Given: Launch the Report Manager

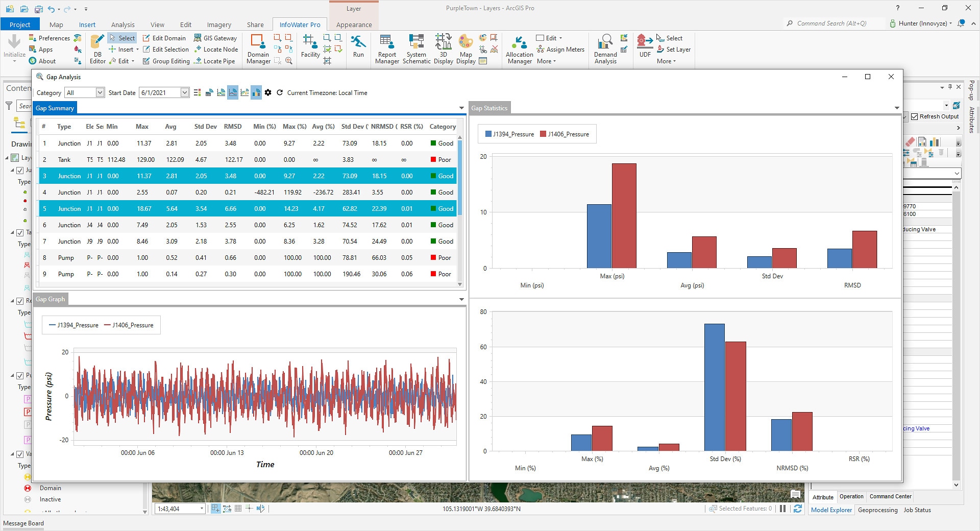Looking at the screenshot, I should [387, 49].
